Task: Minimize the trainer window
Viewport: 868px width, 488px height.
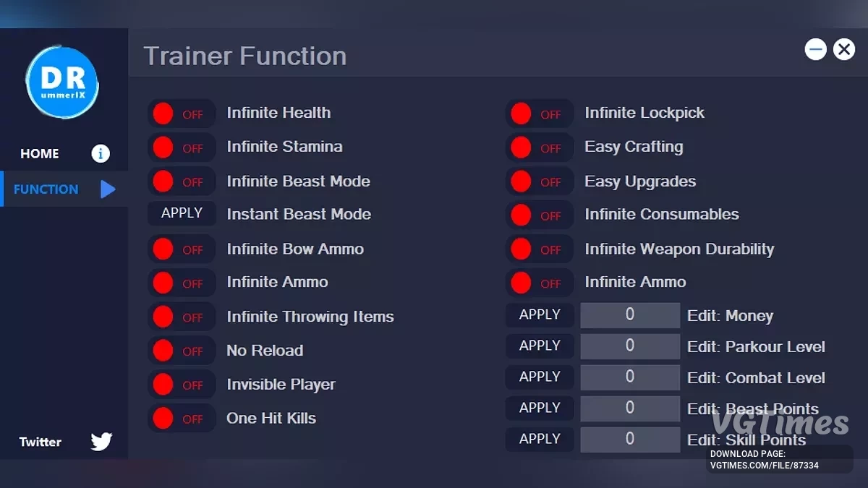Action: (x=816, y=49)
